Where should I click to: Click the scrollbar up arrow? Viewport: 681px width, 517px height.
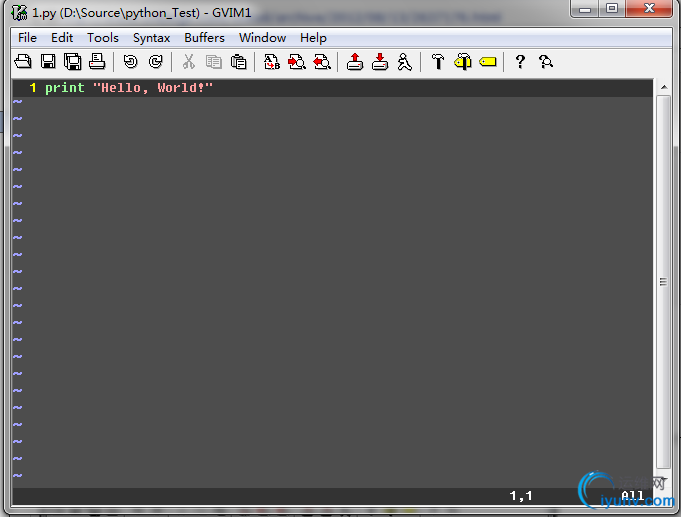[664, 87]
